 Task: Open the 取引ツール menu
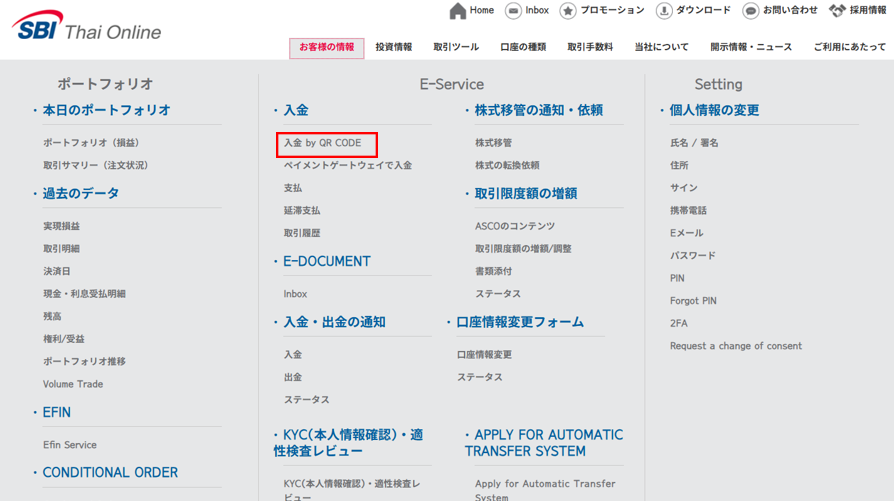[456, 47]
